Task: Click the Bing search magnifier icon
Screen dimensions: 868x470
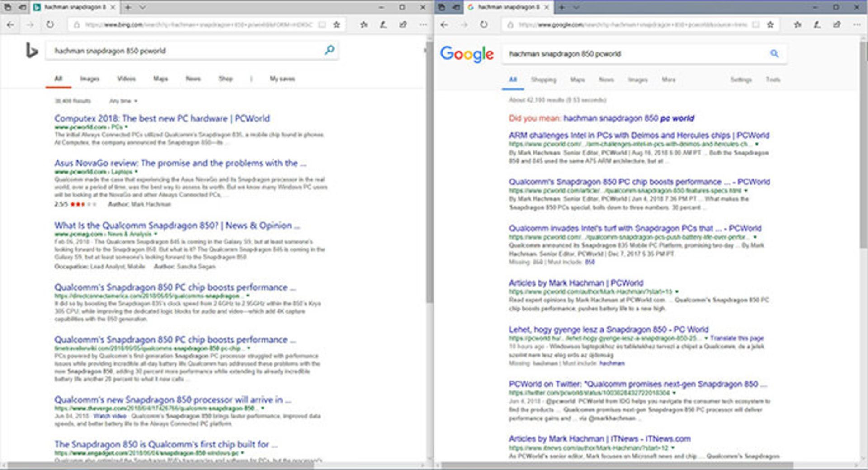Action: click(330, 50)
